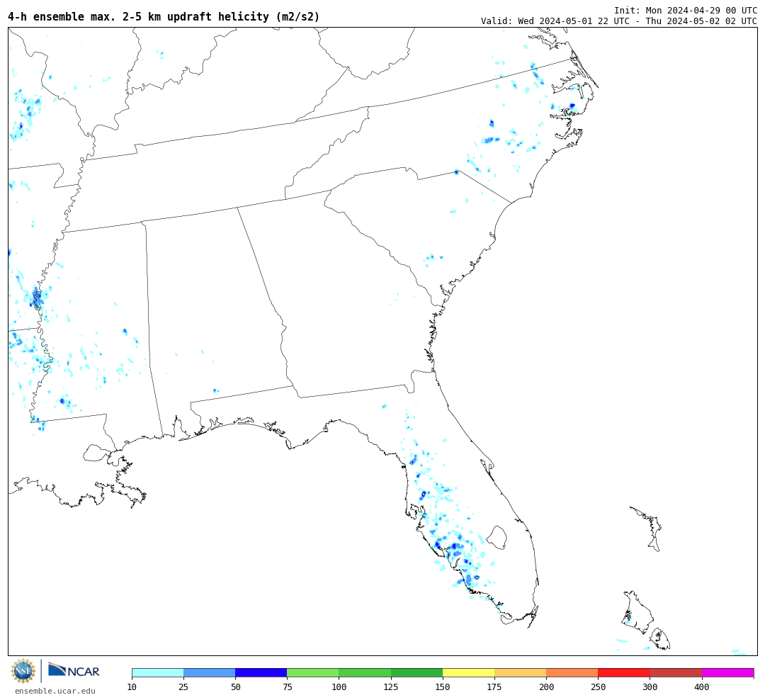Viewport: 765px width, 700px height.
Task: Click the colorbar label '10'
Action: [x=132, y=687]
